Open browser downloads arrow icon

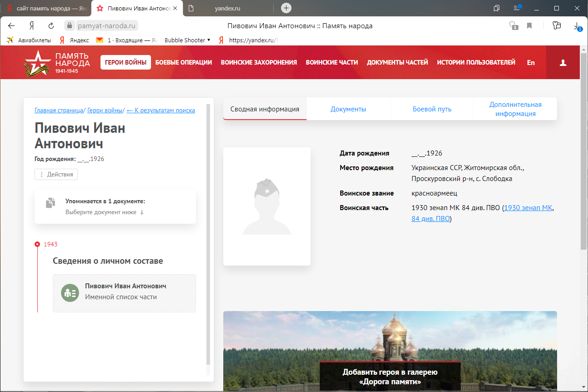pos(576,26)
